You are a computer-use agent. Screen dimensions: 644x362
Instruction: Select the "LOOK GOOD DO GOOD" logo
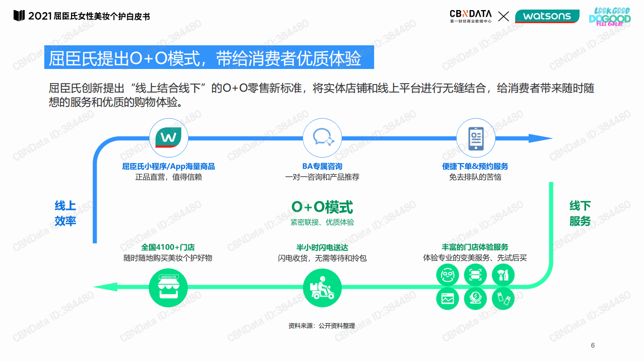tap(609, 16)
